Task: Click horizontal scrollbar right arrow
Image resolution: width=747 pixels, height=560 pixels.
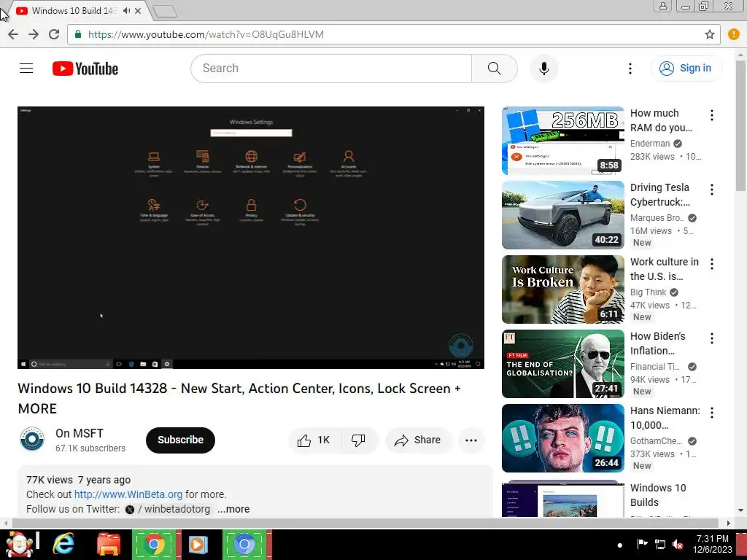Action: click(x=729, y=523)
